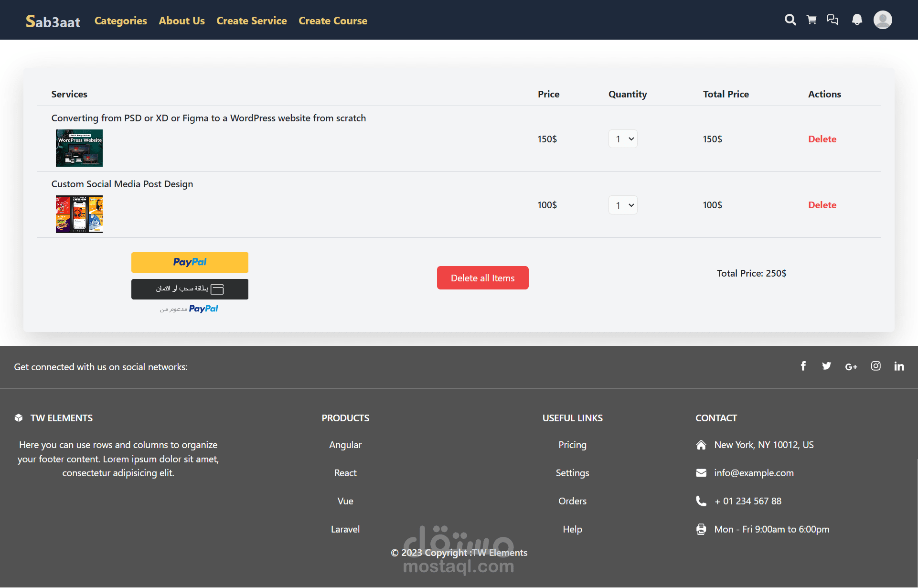
Task: Click the notifications bell icon
Action: 857,20
